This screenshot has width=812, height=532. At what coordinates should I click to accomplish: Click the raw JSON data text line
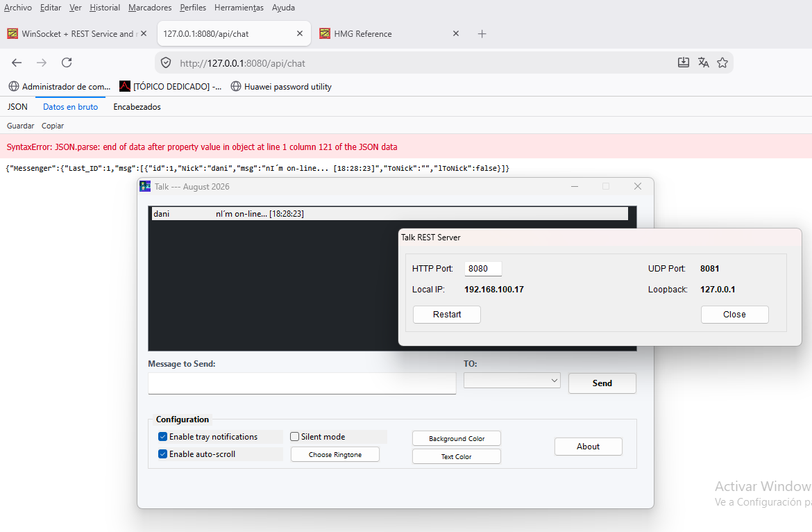point(258,168)
